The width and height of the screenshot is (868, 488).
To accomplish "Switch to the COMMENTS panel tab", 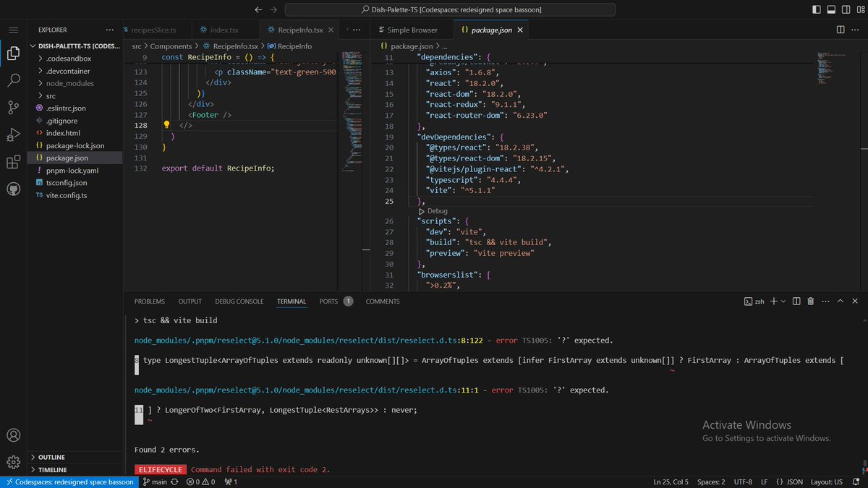I will click(383, 301).
